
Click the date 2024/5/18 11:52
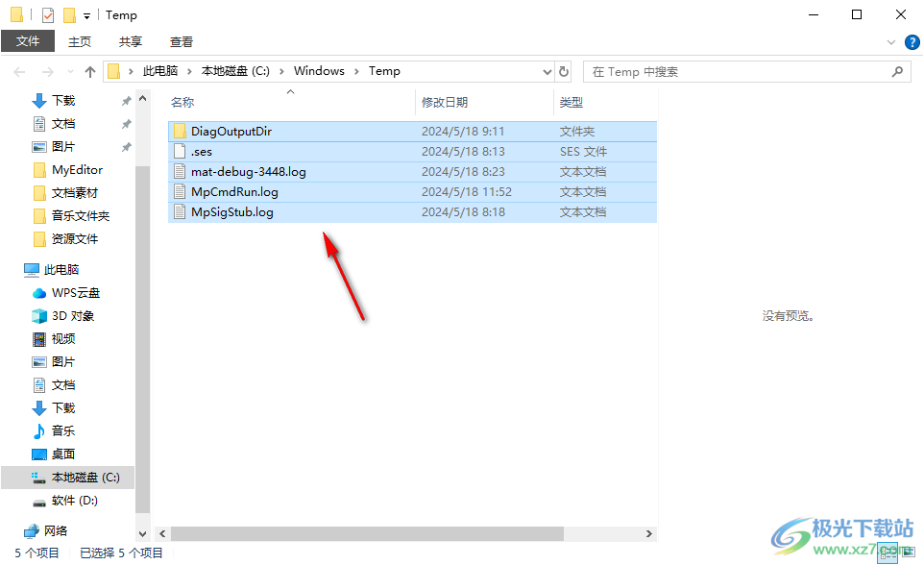click(467, 191)
